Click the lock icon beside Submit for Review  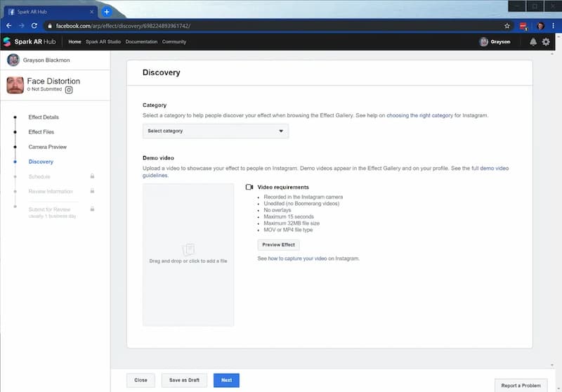click(92, 209)
